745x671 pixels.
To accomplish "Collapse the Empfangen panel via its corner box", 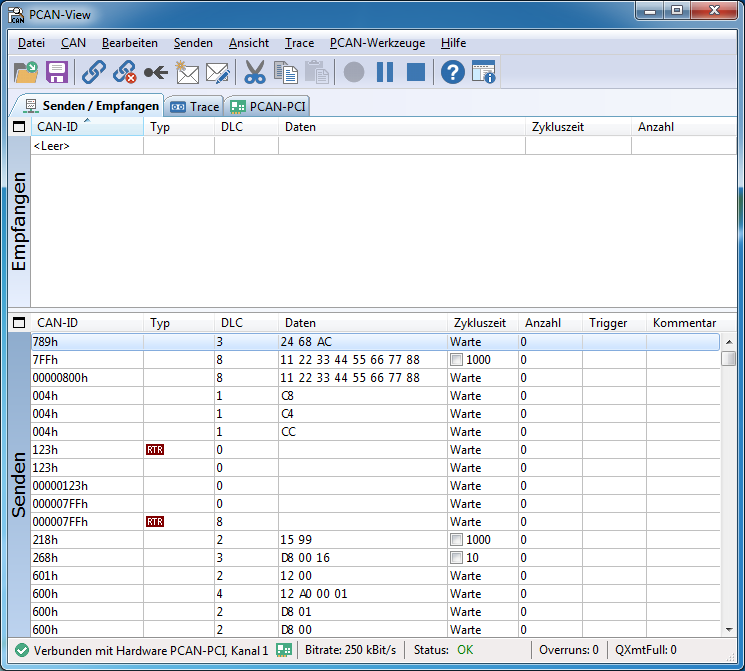I will coord(18,128).
